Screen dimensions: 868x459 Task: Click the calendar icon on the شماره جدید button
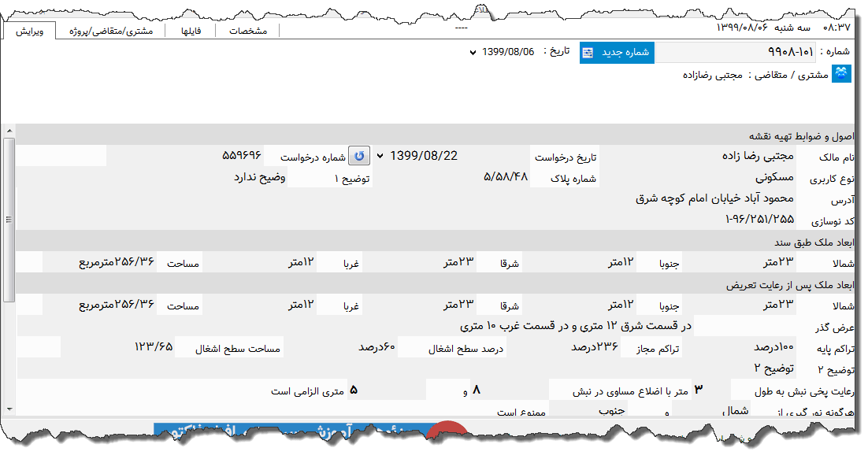(588, 52)
